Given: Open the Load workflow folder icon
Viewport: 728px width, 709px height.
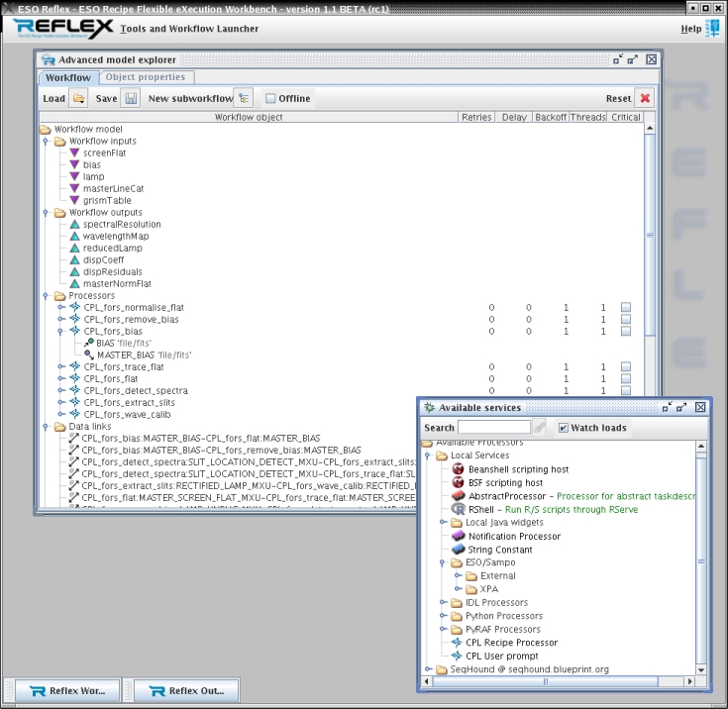Looking at the screenshot, I should (x=78, y=98).
